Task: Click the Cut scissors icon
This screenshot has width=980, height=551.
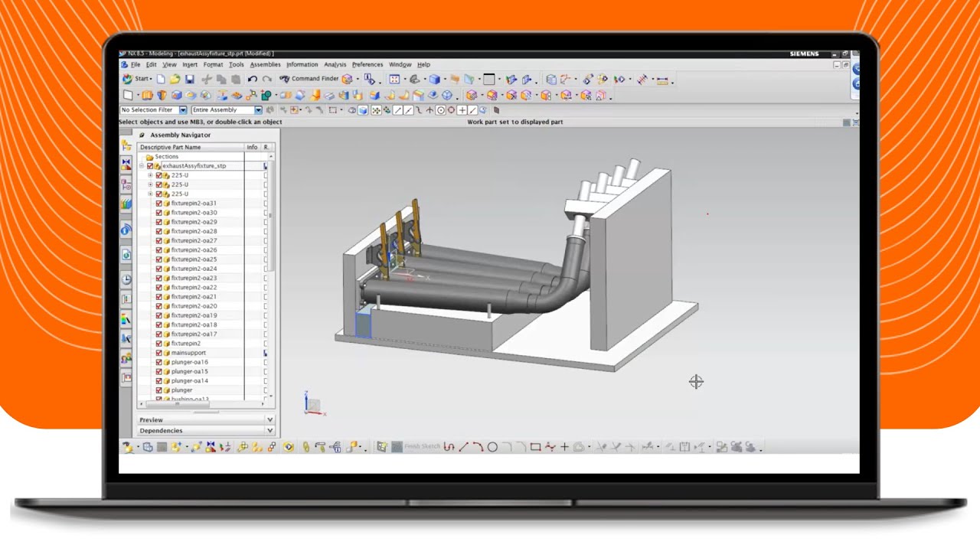Action: (207, 79)
